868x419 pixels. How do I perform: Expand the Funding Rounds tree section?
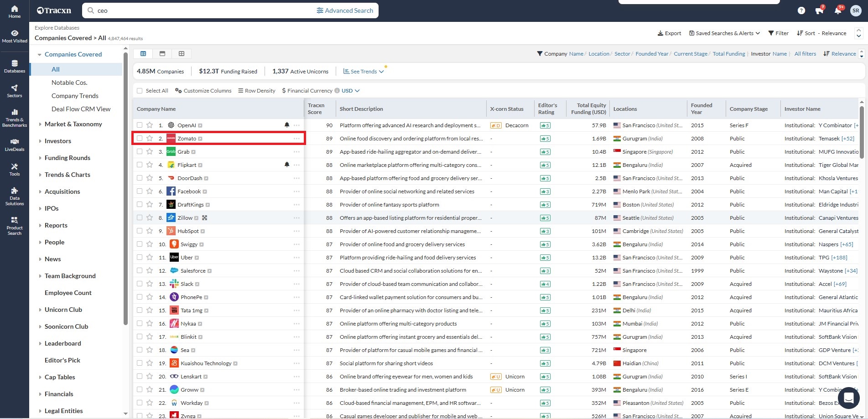(68, 158)
